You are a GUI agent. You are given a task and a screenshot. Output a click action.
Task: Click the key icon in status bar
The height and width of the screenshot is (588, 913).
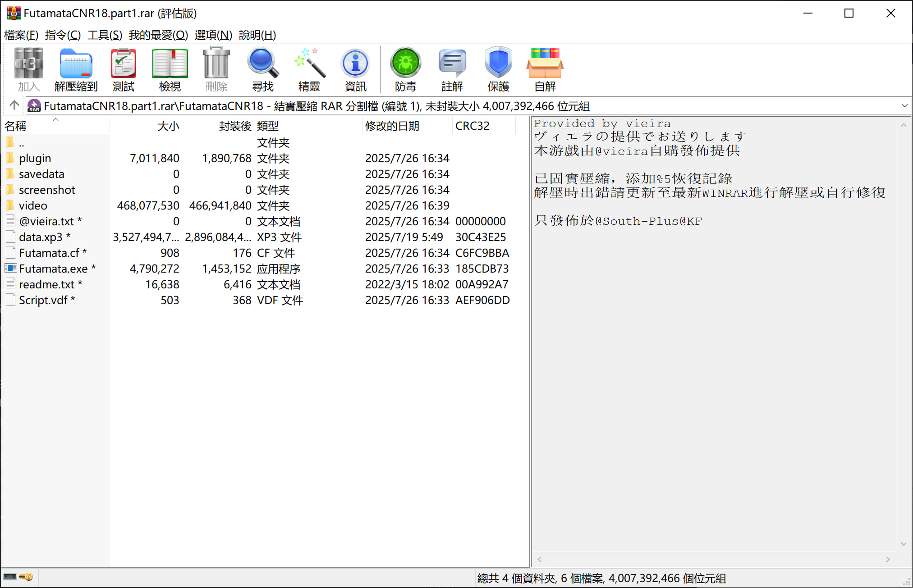(27, 577)
